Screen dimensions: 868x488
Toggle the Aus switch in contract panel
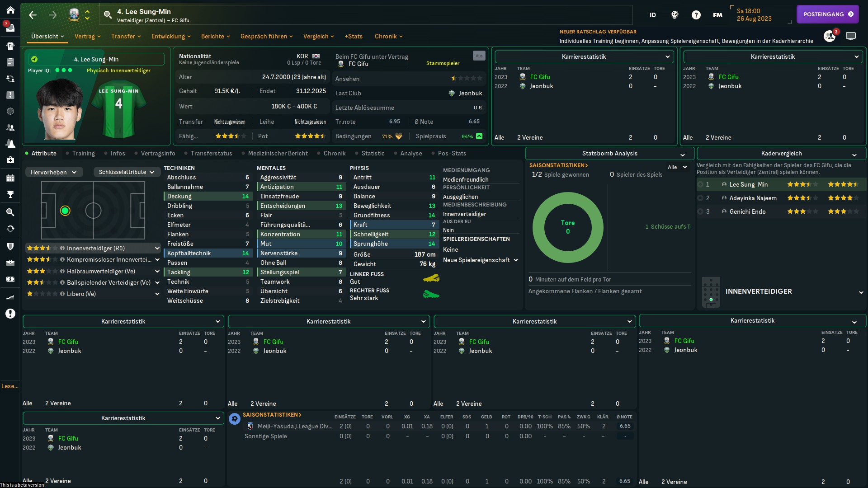pyautogui.click(x=479, y=56)
